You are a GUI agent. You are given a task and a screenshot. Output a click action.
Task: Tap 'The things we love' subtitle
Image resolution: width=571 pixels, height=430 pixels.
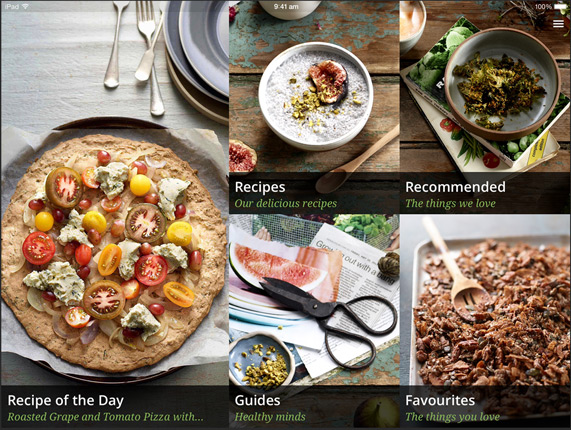tap(450, 204)
